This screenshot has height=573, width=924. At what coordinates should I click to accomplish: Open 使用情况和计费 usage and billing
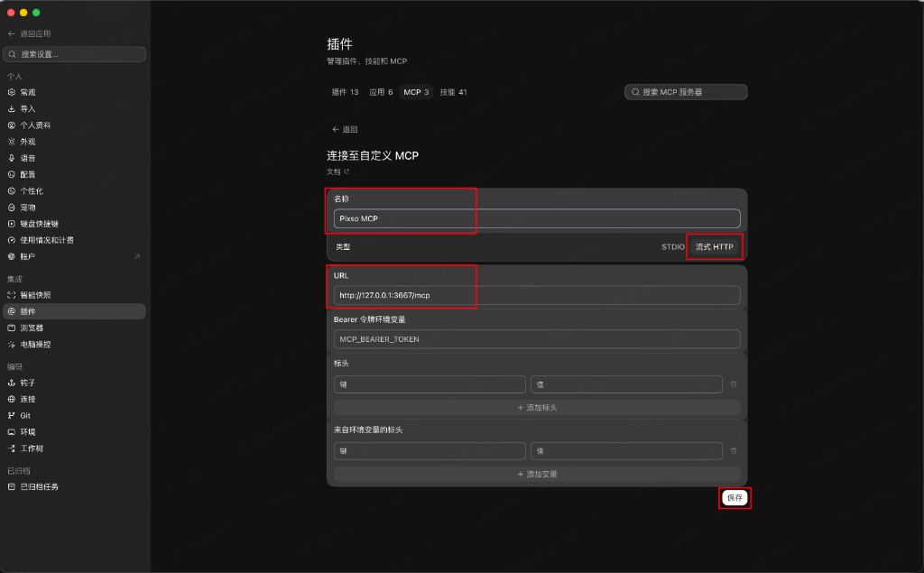pyautogui.click(x=74, y=241)
